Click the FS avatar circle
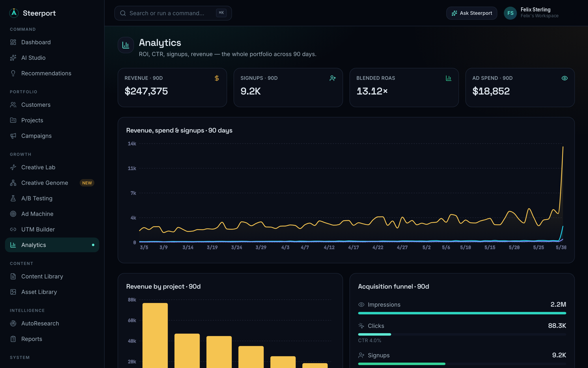Image resolution: width=588 pixels, height=368 pixels. 510,13
